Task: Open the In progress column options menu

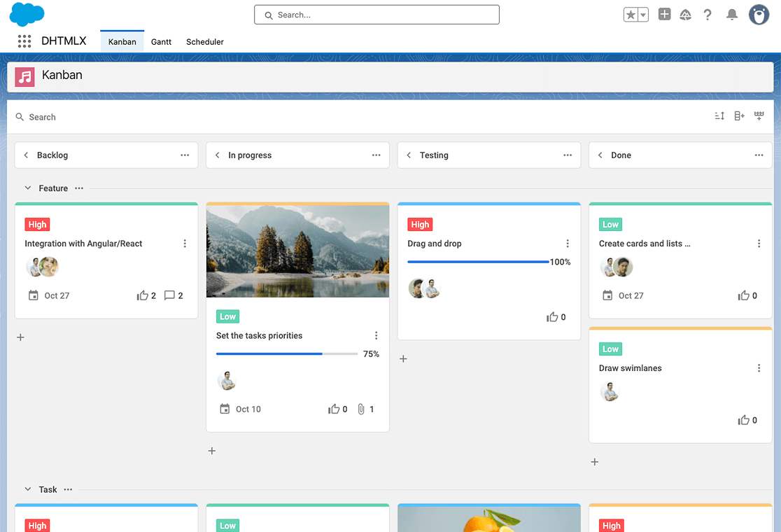Action: click(x=377, y=155)
